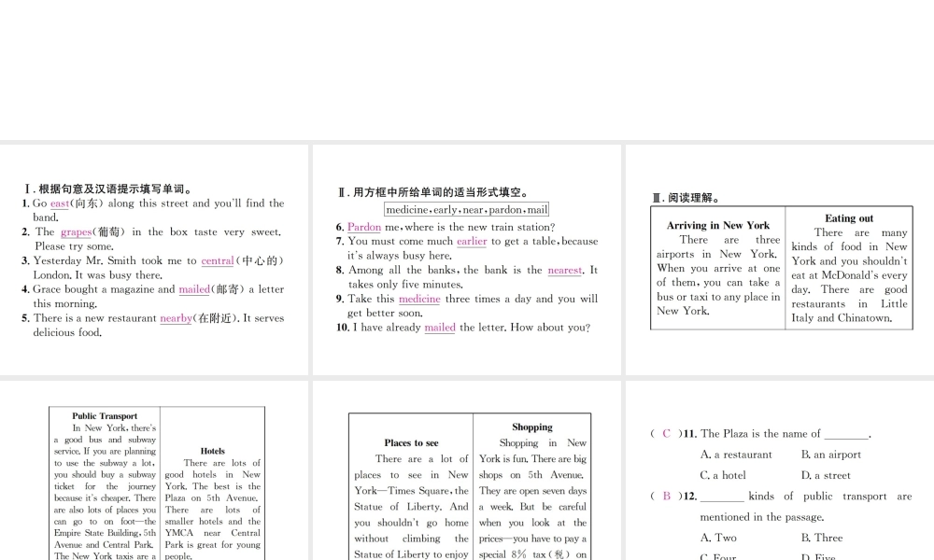The width and height of the screenshot is (934, 560).
Task: Click the 'Arriving in New York' heading
Action: 717,226
